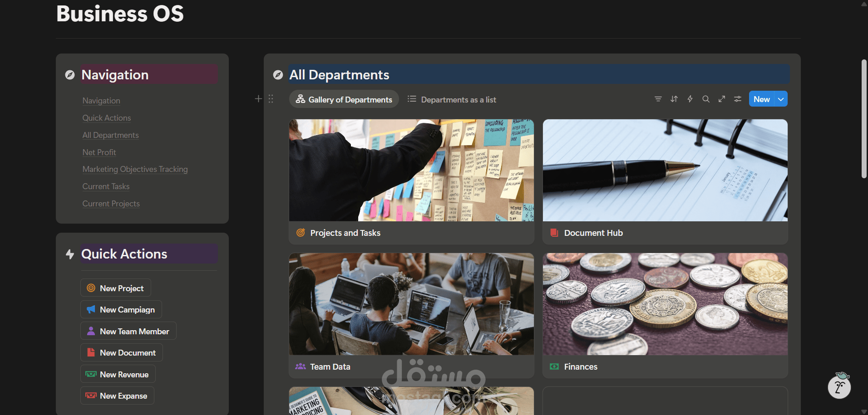This screenshot has width=868, height=415.
Task: Open the Document Hub pen-and-notebook cover image
Action: click(x=665, y=170)
